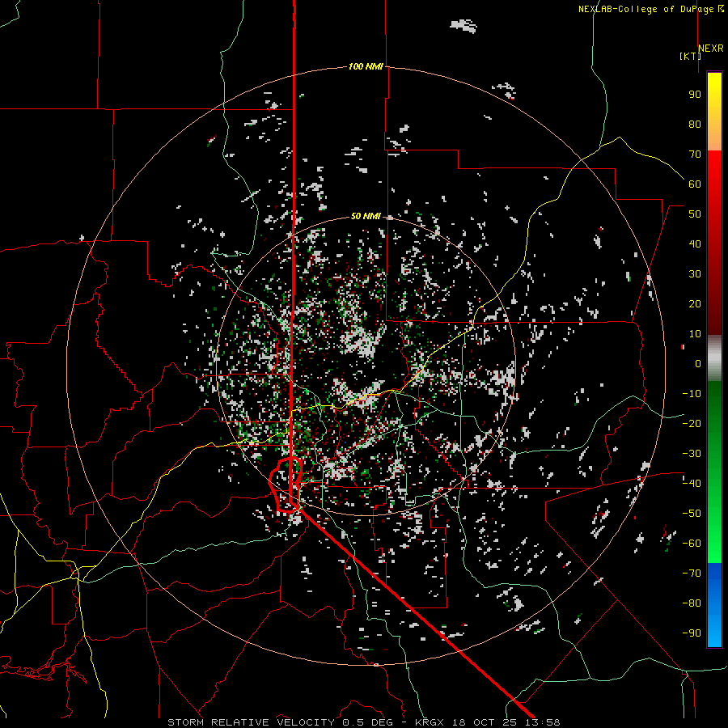Click the -60 knot scale label
The height and width of the screenshot is (728, 728).
point(692,544)
